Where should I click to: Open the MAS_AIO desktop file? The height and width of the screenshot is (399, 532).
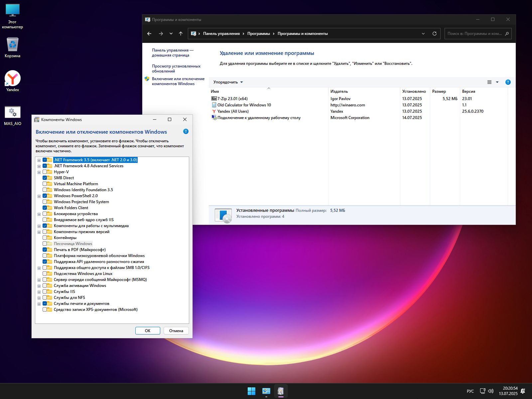pos(13,115)
